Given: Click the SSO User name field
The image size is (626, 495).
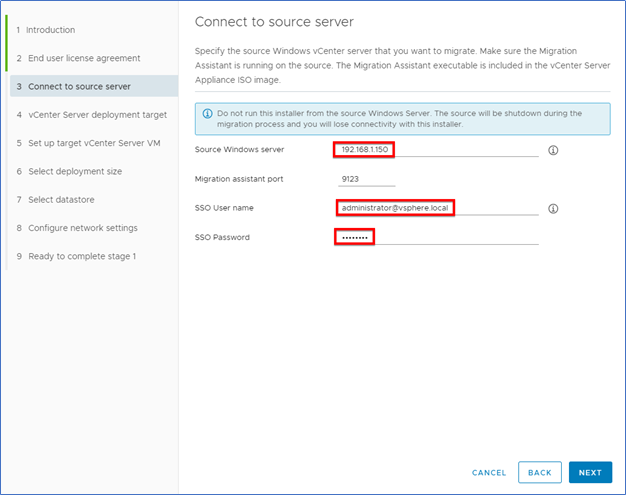Looking at the screenshot, I should click(438, 208).
